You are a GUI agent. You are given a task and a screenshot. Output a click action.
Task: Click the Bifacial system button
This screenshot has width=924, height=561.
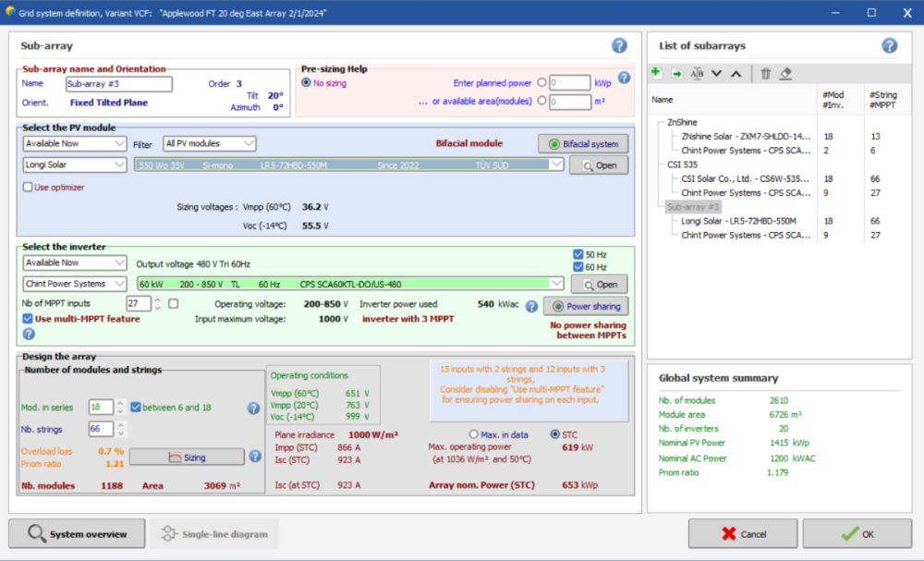583,143
